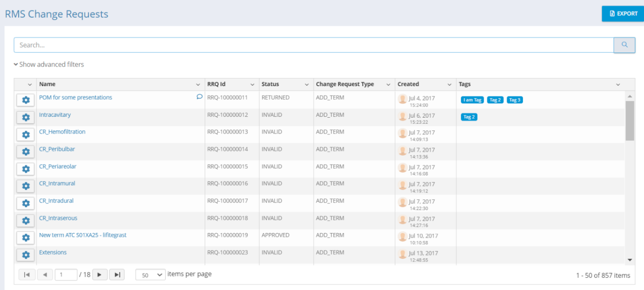
Task: Go to next page arrow
Action: point(99,274)
